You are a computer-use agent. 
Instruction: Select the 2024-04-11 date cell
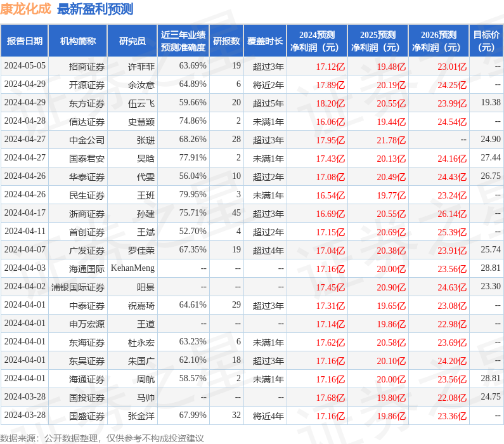(25, 231)
